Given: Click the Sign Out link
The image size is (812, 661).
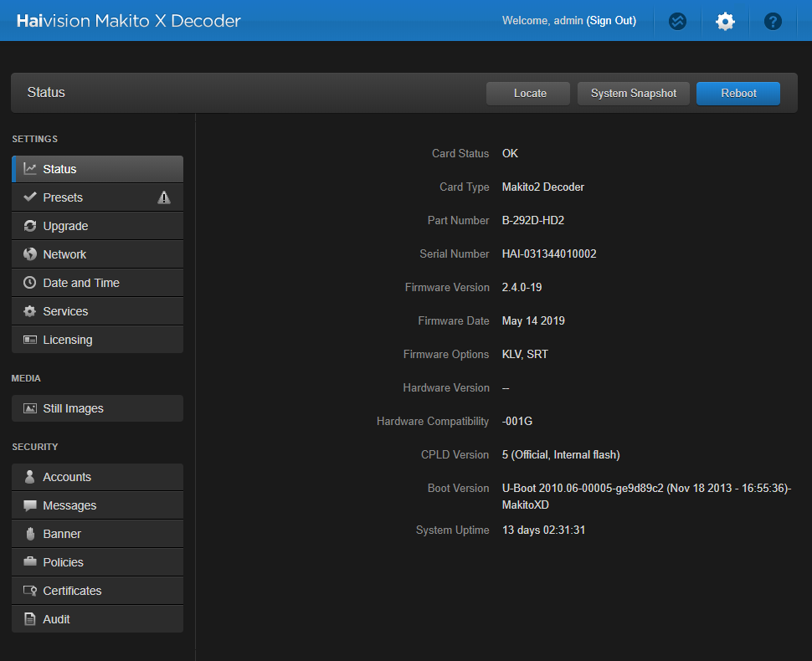Looking at the screenshot, I should click(x=611, y=21).
